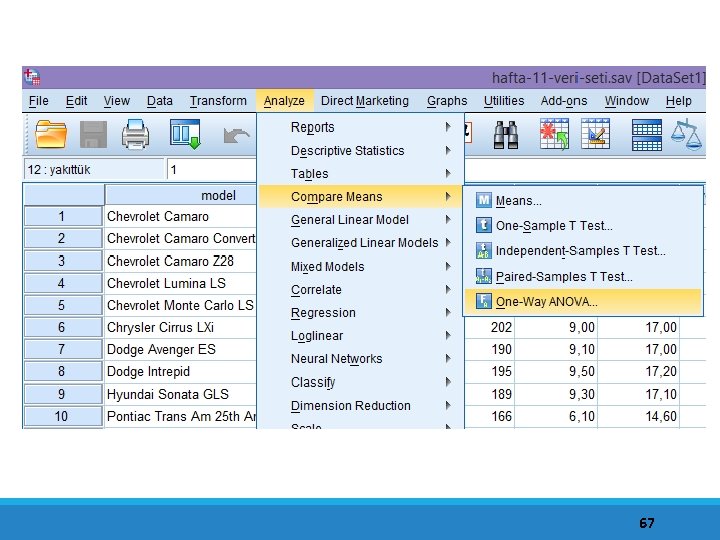Screen dimensions: 720x540
Task: Click the Open data folder icon
Action: click(x=51, y=134)
